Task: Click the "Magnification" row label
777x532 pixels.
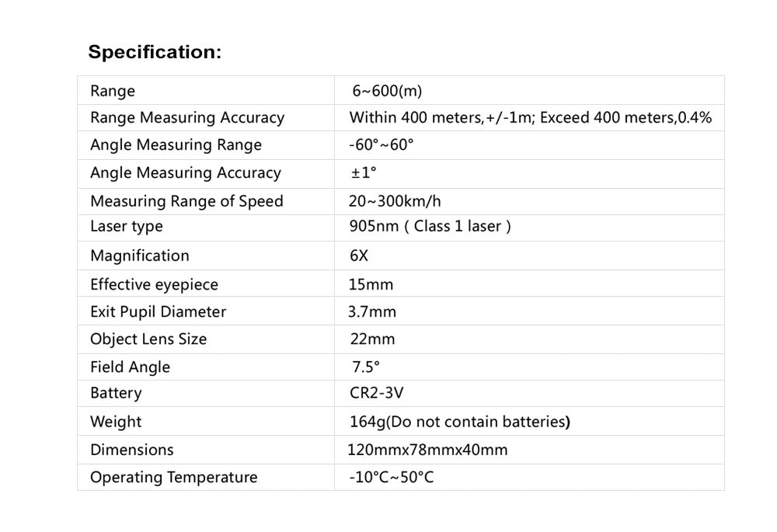Action: pos(139,256)
